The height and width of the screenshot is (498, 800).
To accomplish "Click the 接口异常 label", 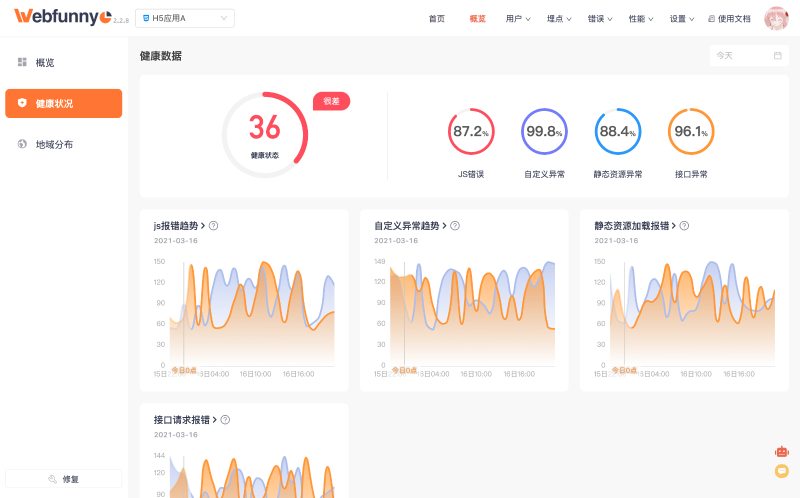I will [x=691, y=174].
